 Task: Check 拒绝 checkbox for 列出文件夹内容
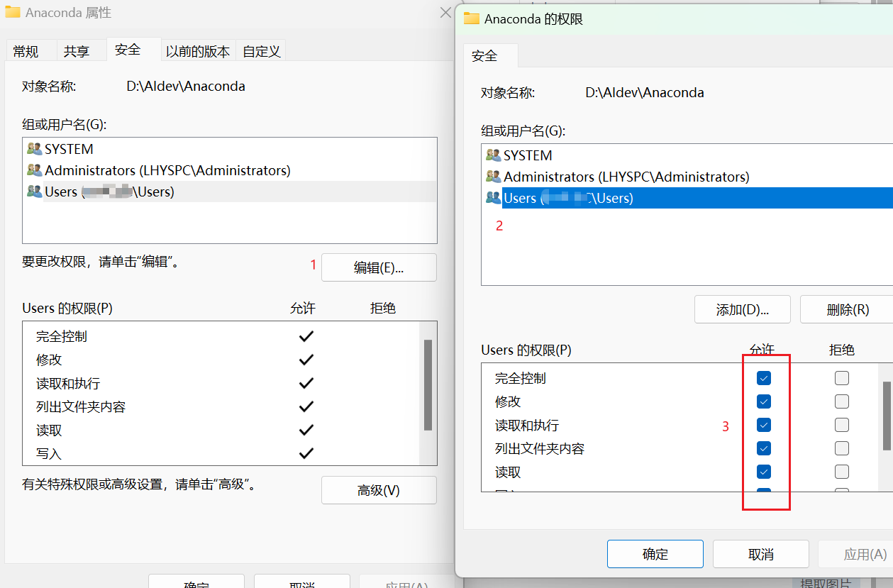click(x=842, y=448)
